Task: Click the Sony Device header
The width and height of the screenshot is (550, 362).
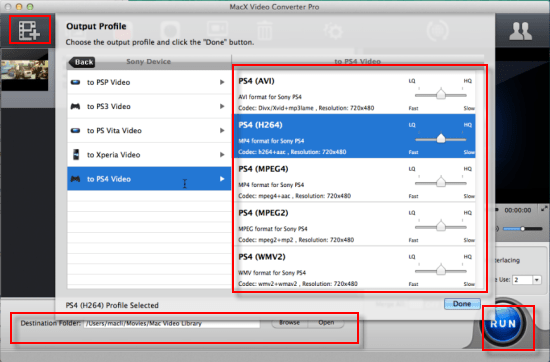Action: 149,62
